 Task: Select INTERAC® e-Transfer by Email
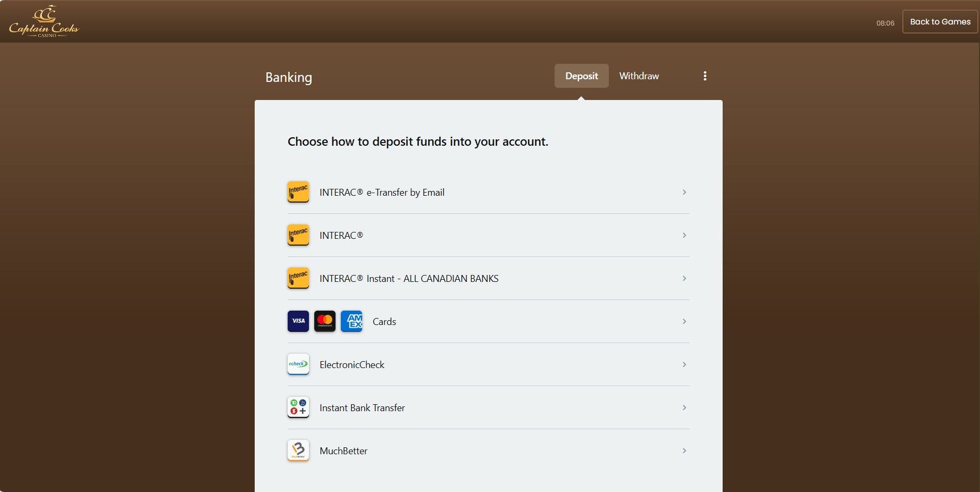pyautogui.click(x=382, y=193)
